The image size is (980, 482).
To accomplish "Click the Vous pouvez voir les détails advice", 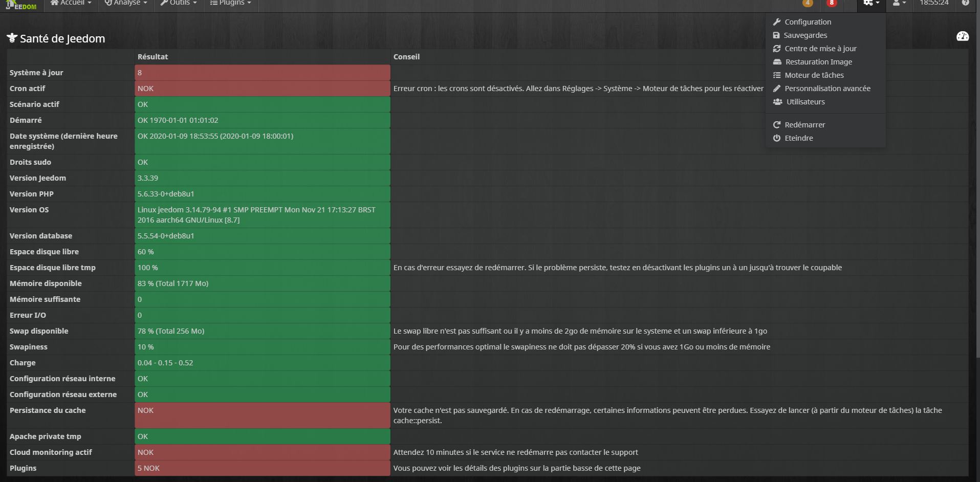I will point(517,468).
